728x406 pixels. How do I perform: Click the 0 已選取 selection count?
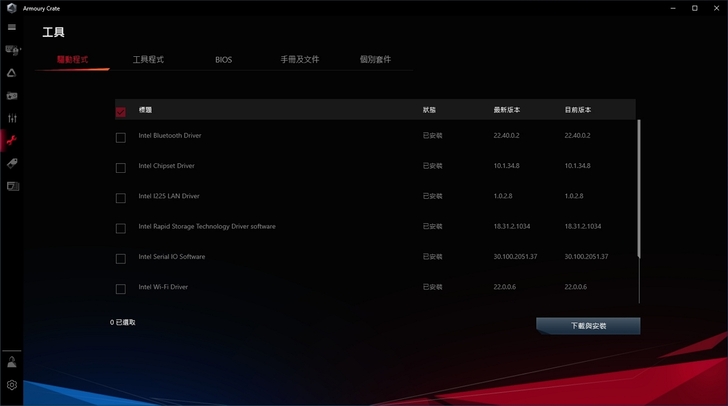tap(123, 322)
